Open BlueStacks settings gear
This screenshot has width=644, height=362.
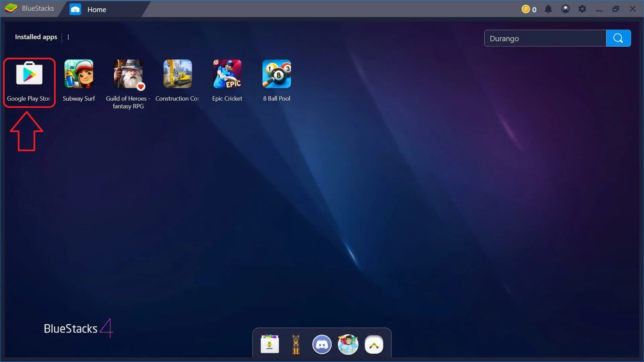(583, 9)
